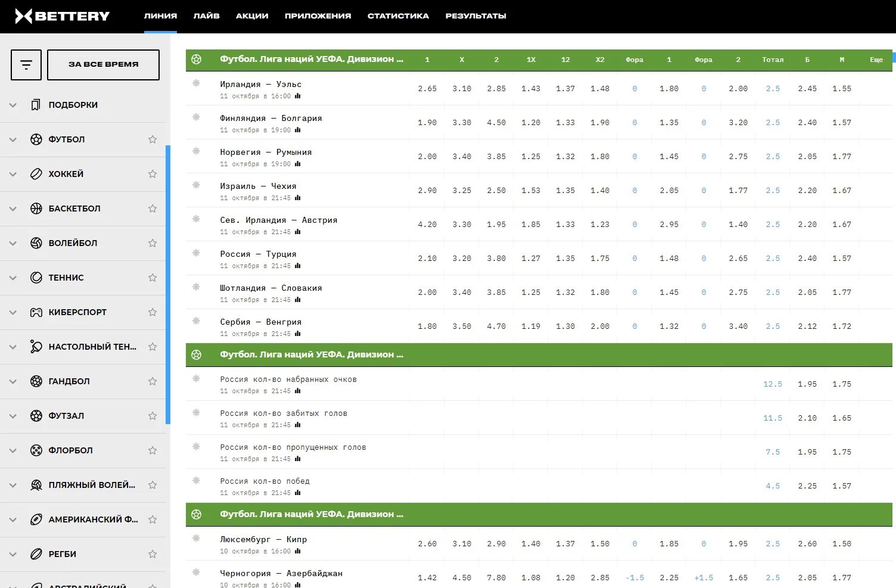Expand the Волейбол category chevron
The width and height of the screenshot is (896, 588).
click(x=13, y=243)
